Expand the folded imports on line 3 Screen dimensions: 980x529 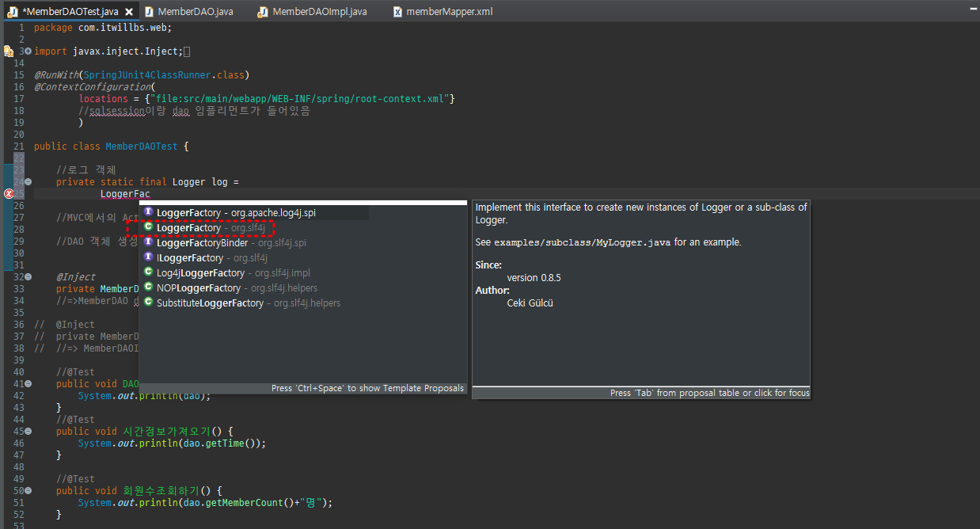(28, 51)
